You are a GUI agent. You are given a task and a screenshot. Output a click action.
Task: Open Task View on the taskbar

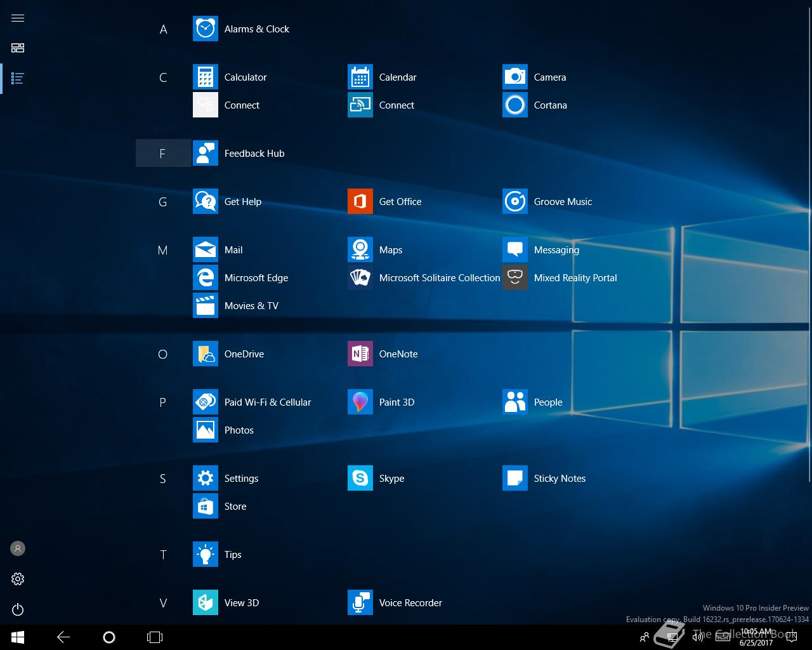click(x=155, y=637)
